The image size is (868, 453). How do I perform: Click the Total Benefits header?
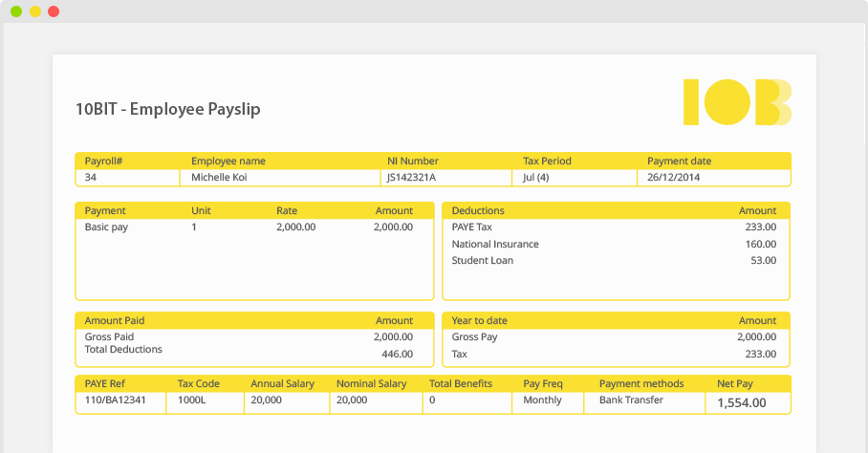(x=461, y=383)
